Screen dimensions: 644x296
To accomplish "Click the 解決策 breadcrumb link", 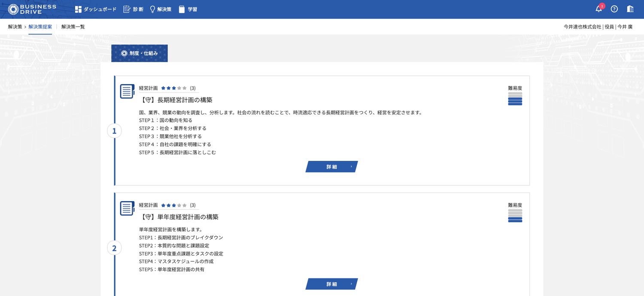I will [15, 27].
